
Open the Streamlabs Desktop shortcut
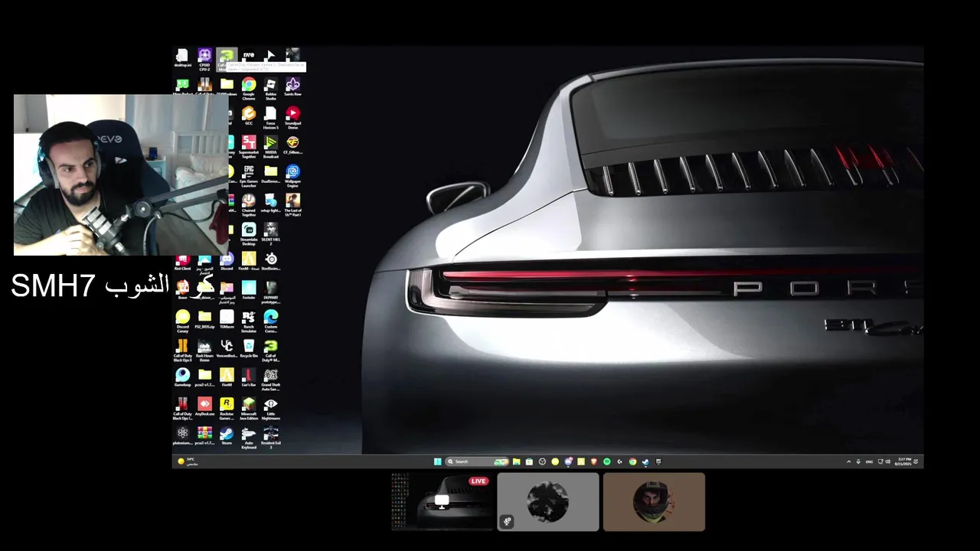[249, 234]
